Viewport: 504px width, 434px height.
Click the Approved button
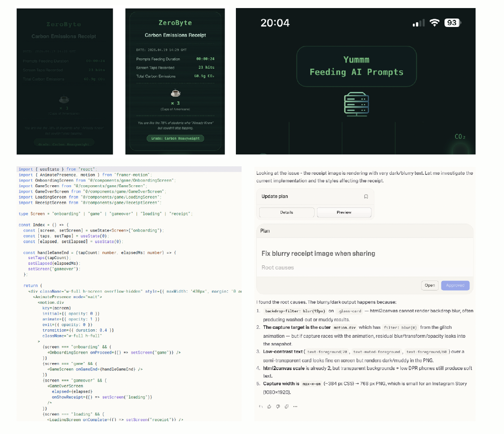click(455, 285)
